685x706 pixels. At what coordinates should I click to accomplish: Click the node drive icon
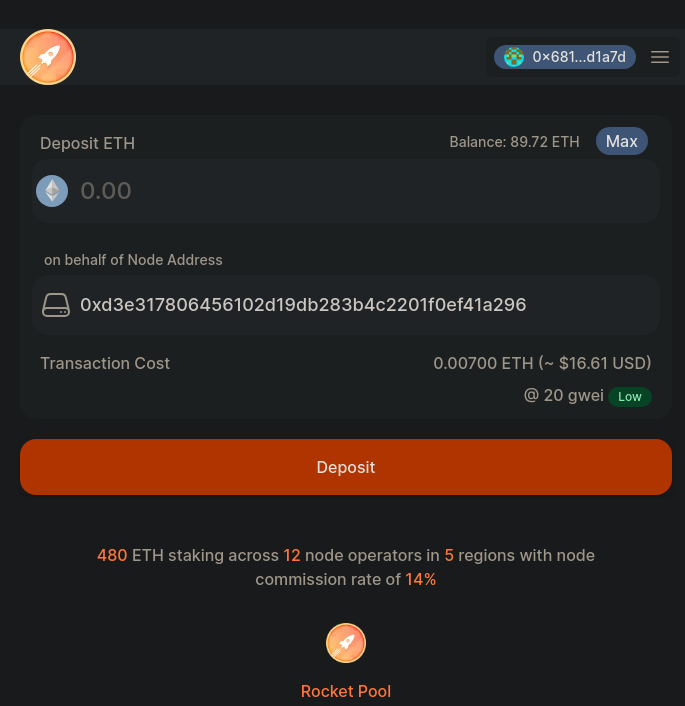[x=56, y=305]
